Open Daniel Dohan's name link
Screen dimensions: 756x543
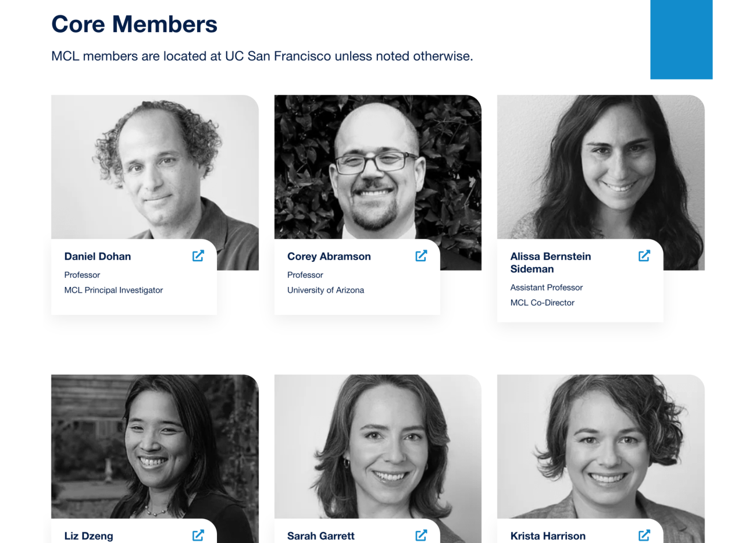[x=98, y=257]
